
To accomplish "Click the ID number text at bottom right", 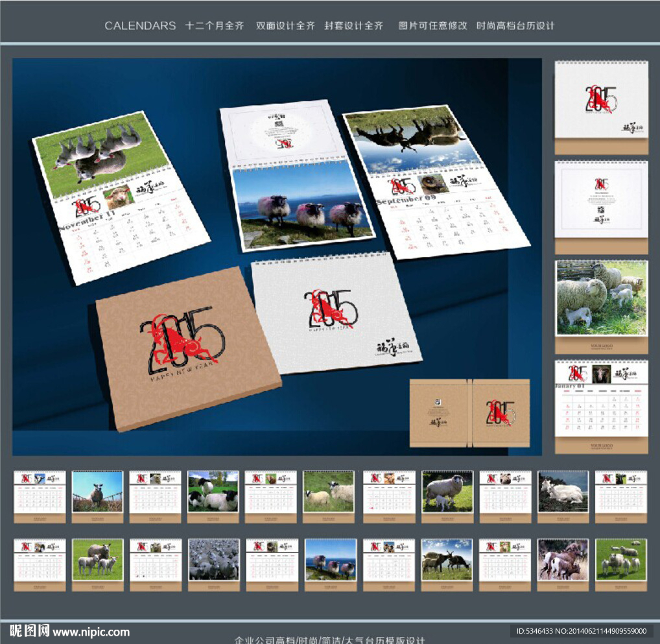I will [x=582, y=631].
